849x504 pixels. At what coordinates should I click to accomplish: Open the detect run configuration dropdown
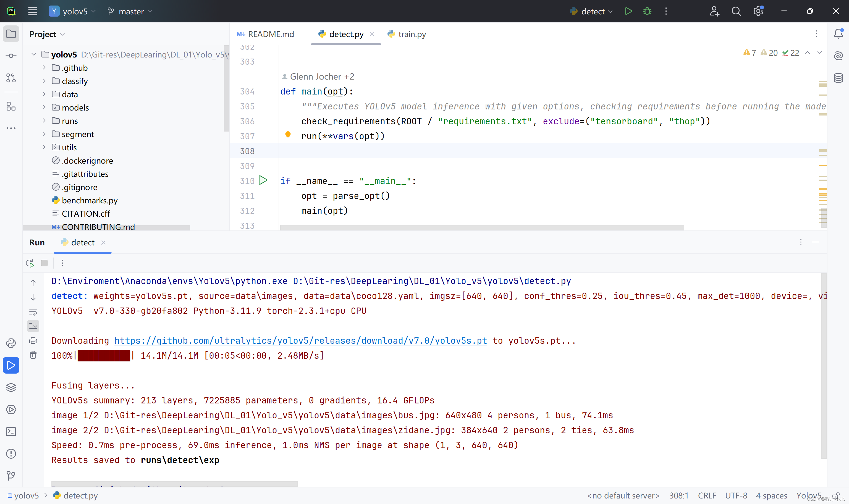coord(592,11)
